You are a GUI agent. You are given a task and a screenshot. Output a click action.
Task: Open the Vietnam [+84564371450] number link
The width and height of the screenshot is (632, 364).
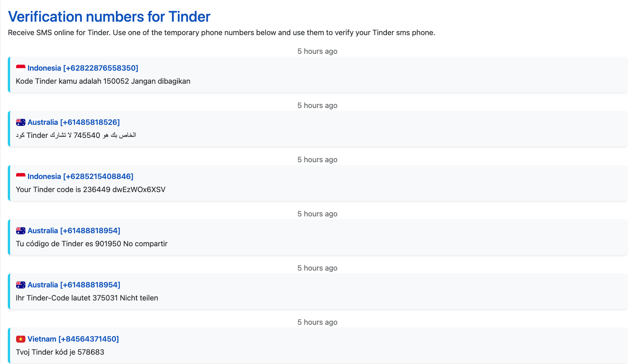click(73, 339)
